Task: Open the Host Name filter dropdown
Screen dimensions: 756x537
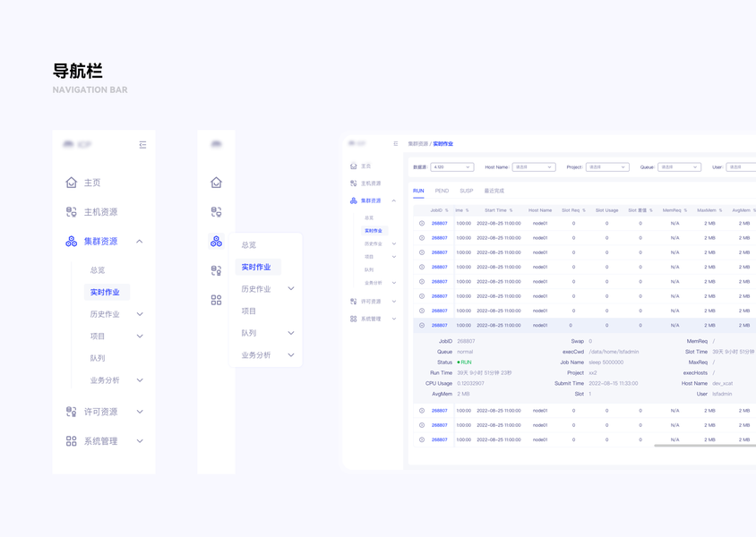Action: [534, 167]
